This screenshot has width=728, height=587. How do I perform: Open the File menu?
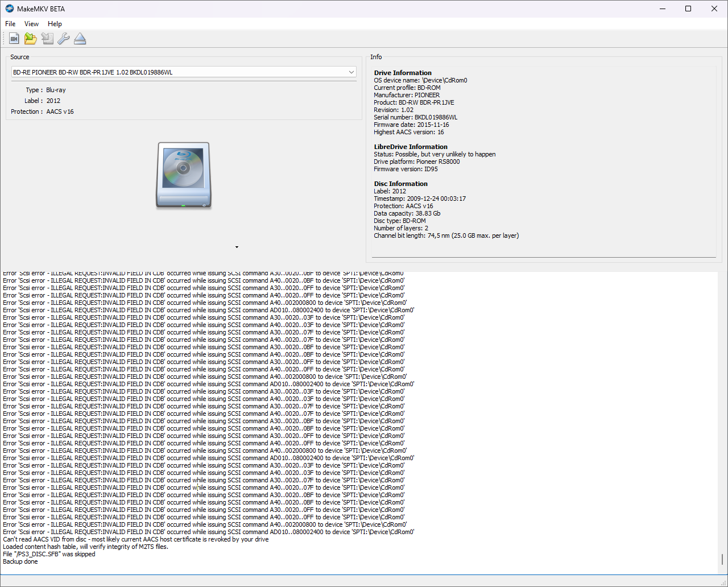pyautogui.click(x=10, y=23)
